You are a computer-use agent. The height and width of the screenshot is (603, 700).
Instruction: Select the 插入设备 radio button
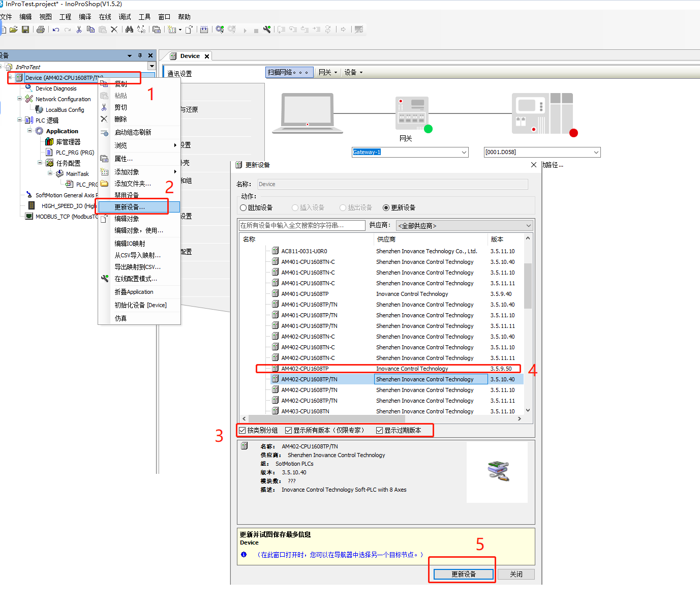point(295,207)
